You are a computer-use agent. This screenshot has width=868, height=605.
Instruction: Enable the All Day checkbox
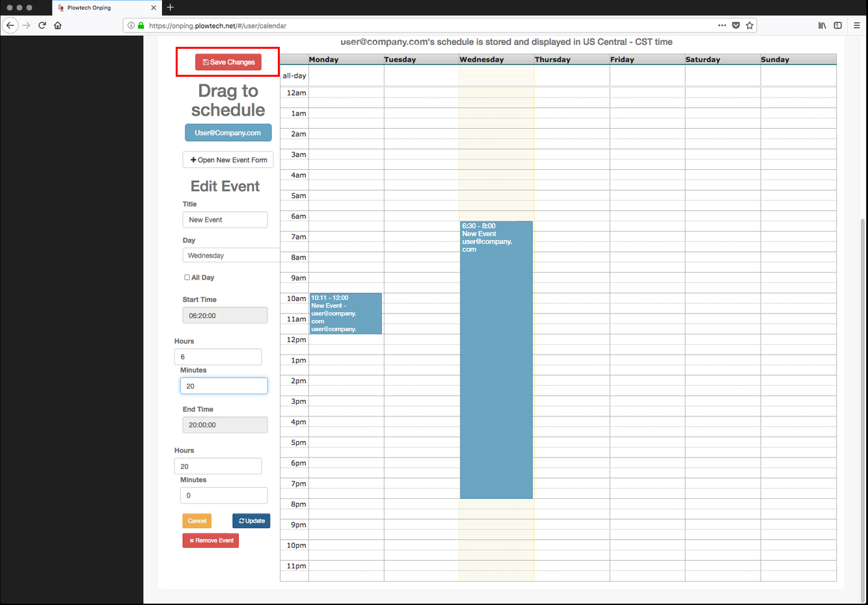tap(187, 277)
